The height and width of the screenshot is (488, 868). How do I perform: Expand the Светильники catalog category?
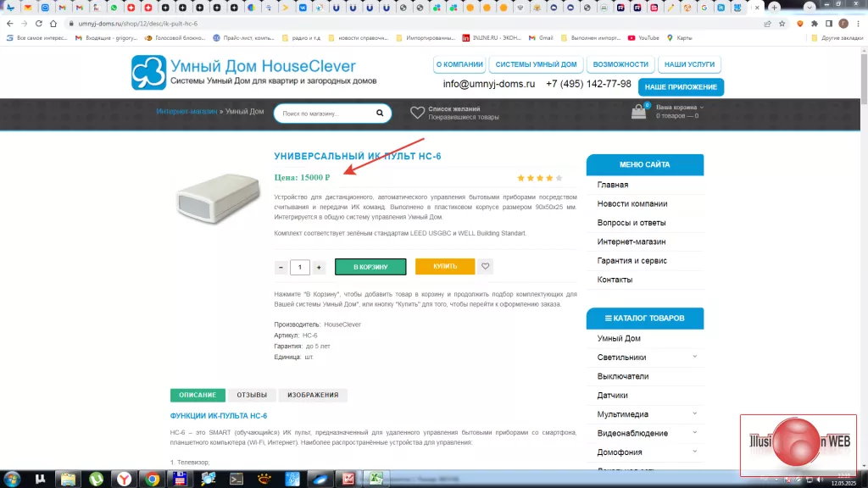coord(694,357)
